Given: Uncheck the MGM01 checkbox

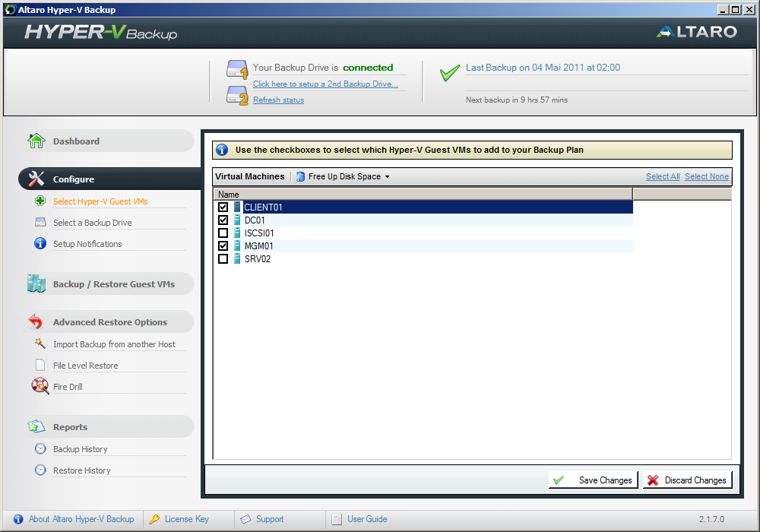Looking at the screenshot, I should pos(223,245).
